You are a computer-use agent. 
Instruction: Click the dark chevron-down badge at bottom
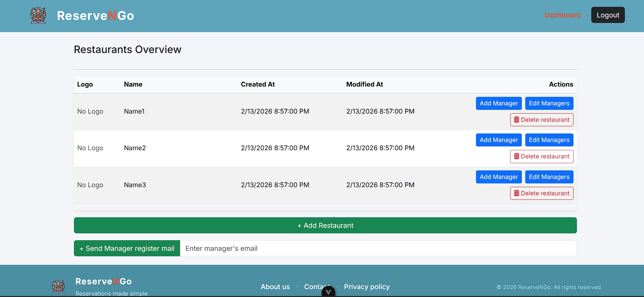click(328, 292)
